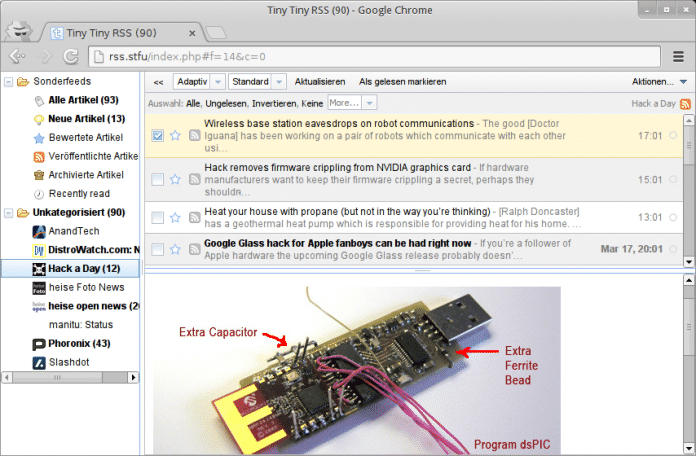Open the Aktionen... dropdown menu
The image size is (696, 456).
(660, 81)
